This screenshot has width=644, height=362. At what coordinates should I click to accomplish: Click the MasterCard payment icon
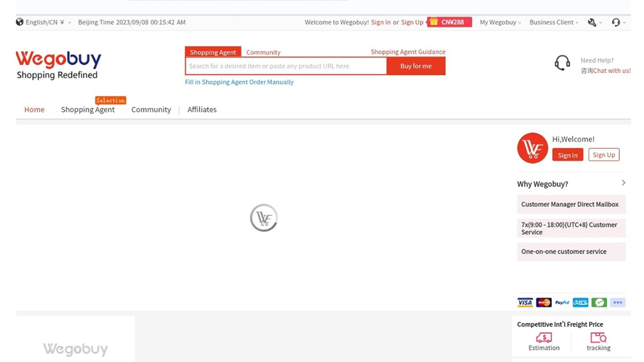[x=544, y=303]
